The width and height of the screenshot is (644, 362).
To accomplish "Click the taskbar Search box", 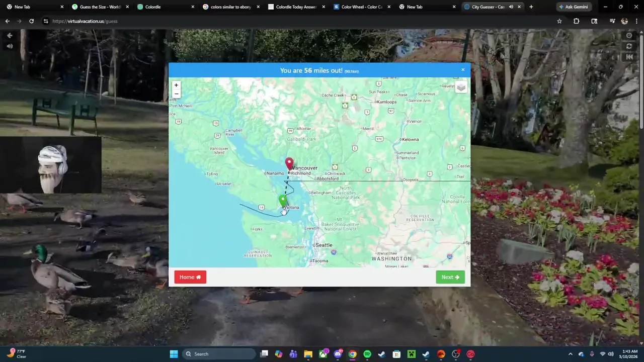I will point(218,354).
